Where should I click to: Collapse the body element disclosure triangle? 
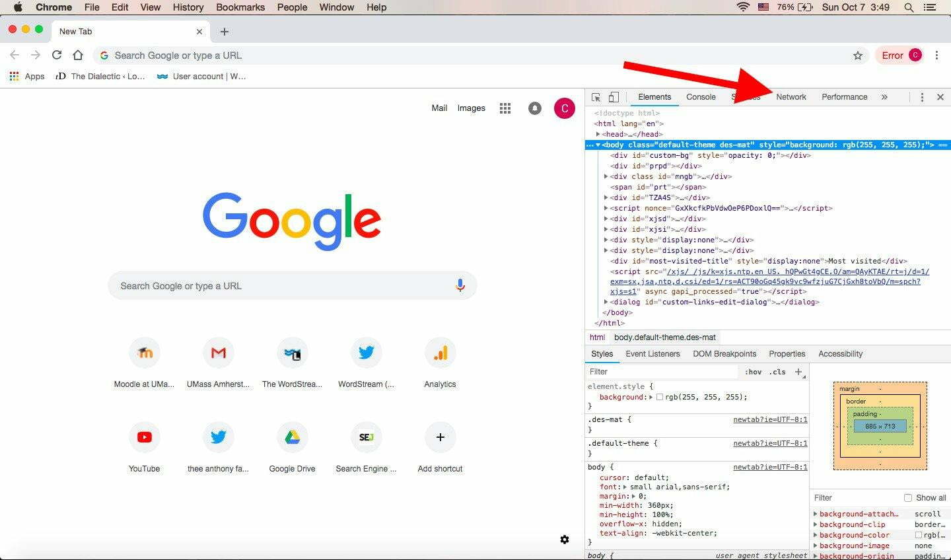tap(598, 145)
